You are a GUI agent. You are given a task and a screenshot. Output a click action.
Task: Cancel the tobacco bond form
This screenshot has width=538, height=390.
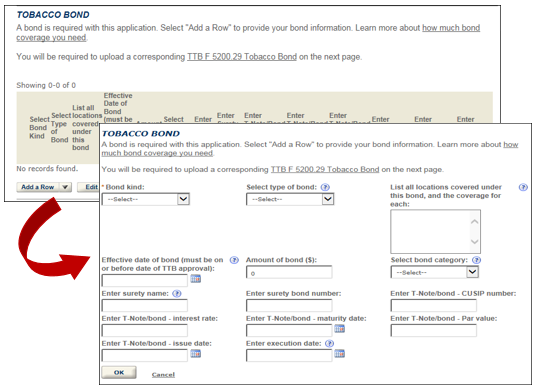coord(163,375)
